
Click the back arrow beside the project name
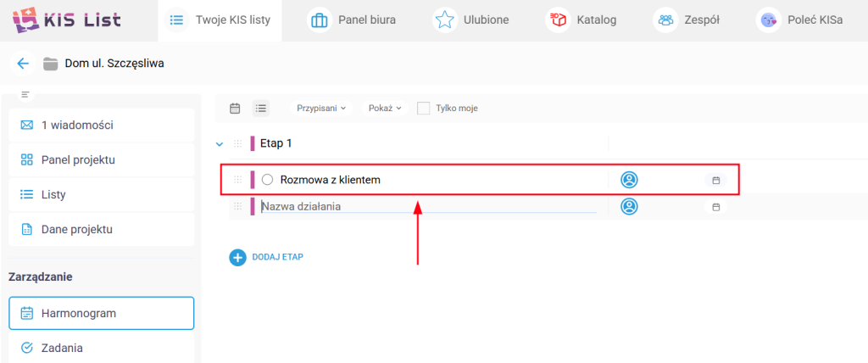point(23,64)
